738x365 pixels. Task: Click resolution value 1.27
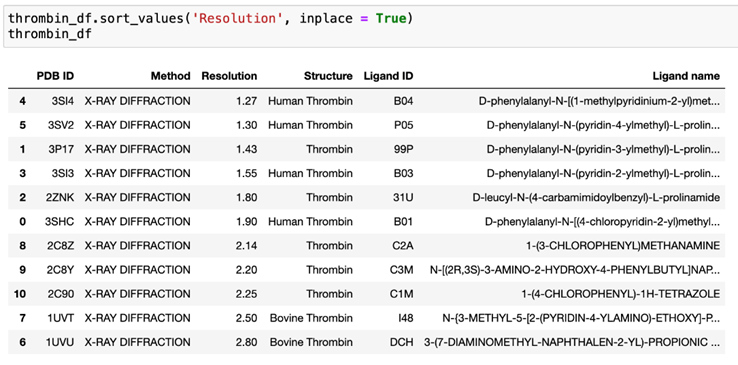(247, 101)
